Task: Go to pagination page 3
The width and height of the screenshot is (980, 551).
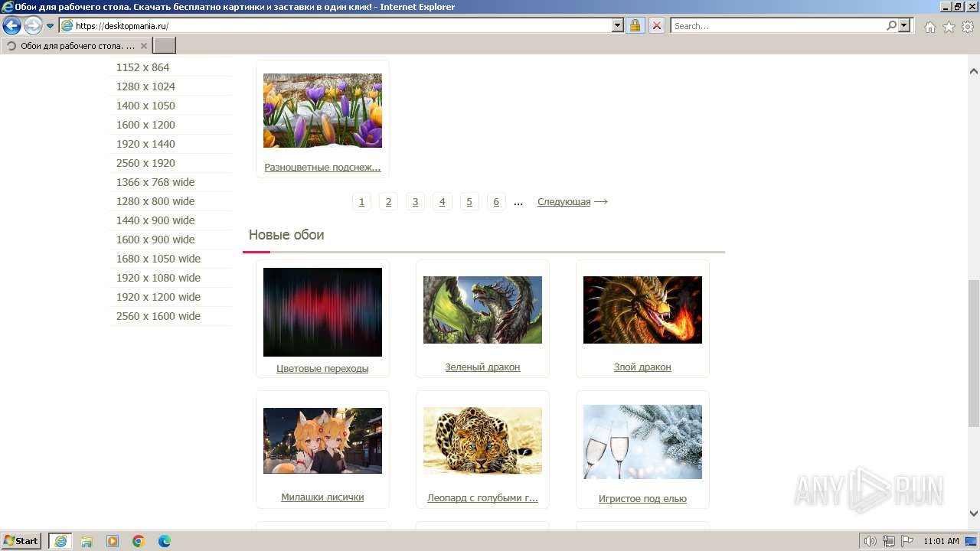Action: (x=415, y=202)
